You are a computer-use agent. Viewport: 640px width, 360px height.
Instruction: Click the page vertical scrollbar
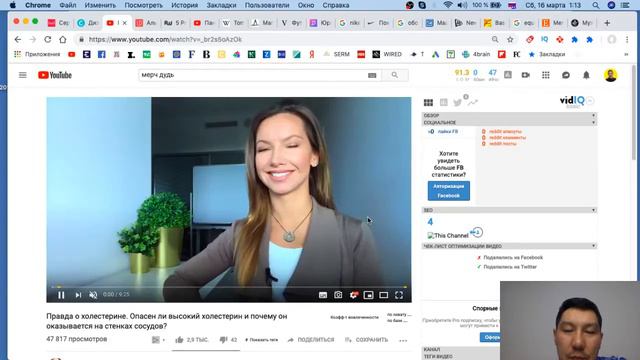634,114
